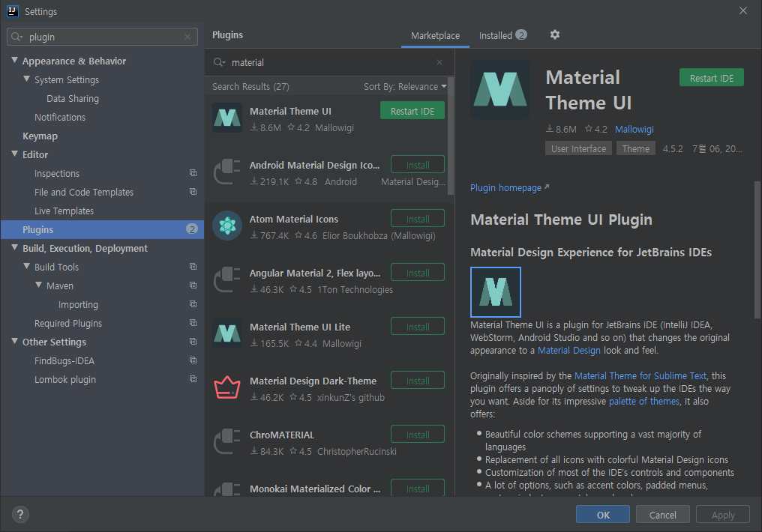The image size is (762, 532).
Task: Install Material Theme UI Lite plugin
Action: click(x=418, y=326)
